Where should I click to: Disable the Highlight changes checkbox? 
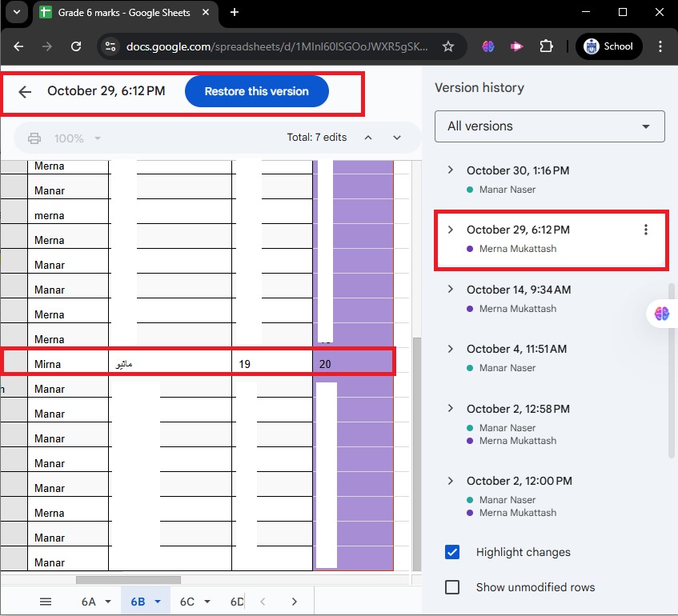click(x=452, y=552)
